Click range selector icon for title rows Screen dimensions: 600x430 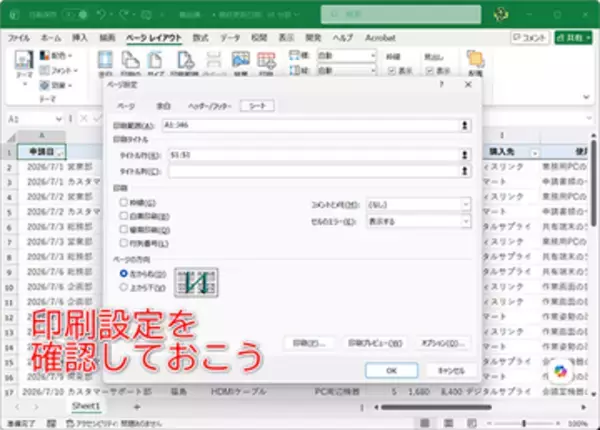[465, 155]
